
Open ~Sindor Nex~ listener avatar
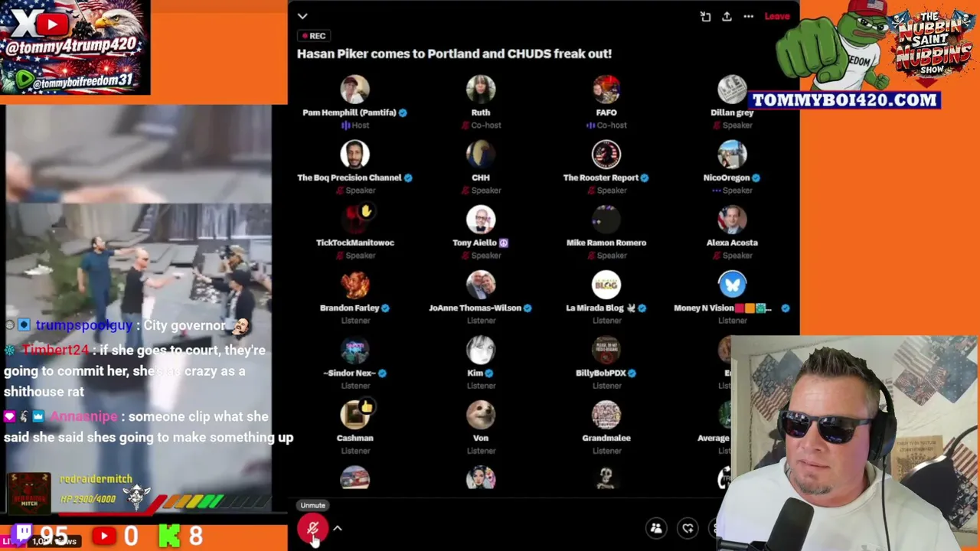(x=354, y=350)
